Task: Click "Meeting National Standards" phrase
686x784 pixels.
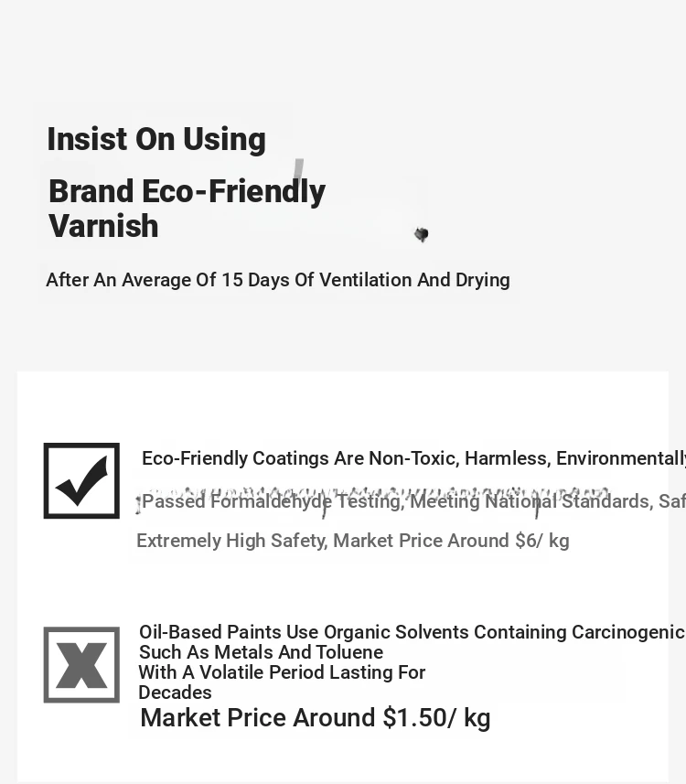Action: coord(530,502)
